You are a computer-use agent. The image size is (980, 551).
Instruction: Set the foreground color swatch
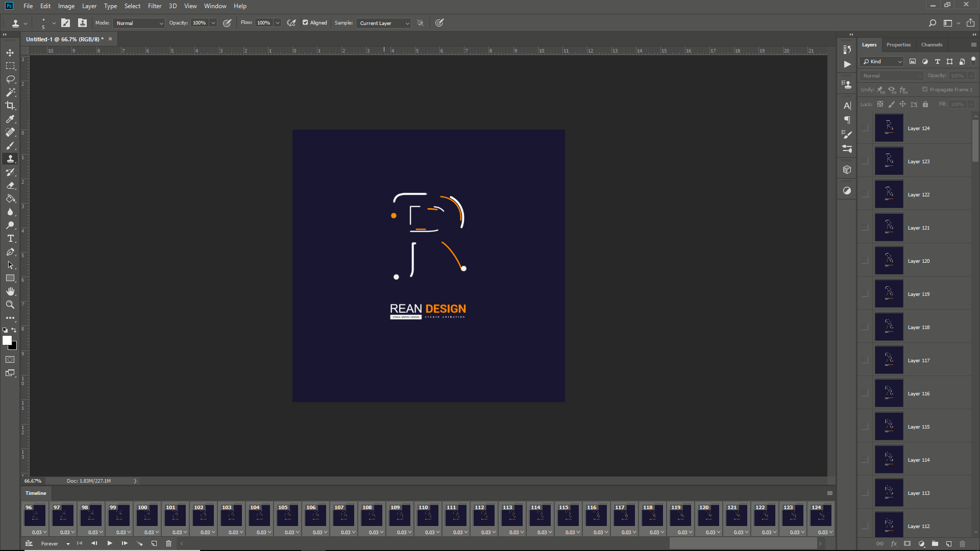[x=7, y=340]
